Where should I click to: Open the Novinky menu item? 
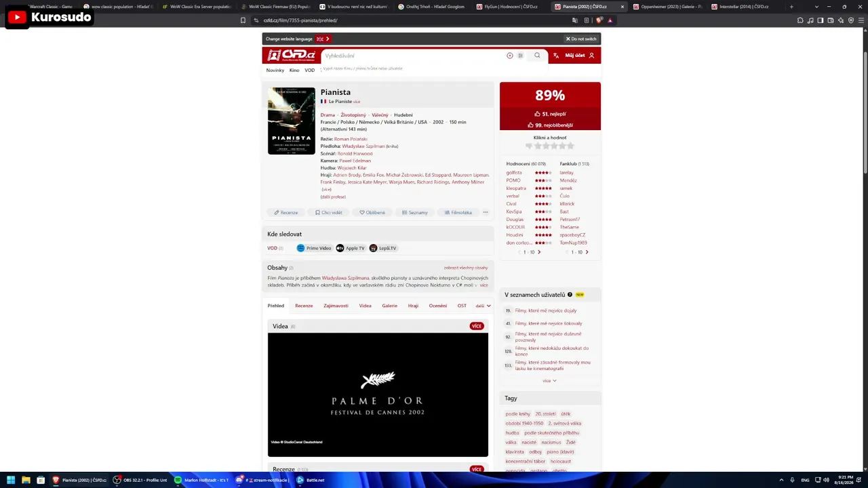tap(275, 70)
